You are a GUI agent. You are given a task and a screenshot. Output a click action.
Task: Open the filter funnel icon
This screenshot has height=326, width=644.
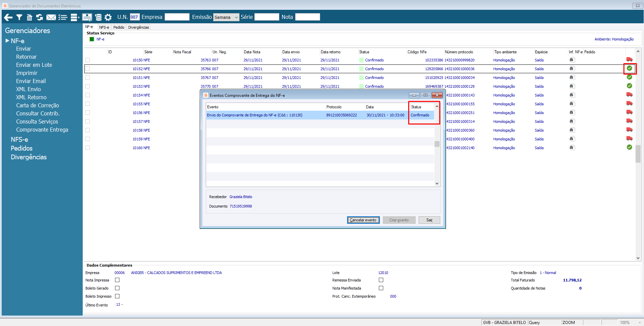pyautogui.click(x=19, y=17)
